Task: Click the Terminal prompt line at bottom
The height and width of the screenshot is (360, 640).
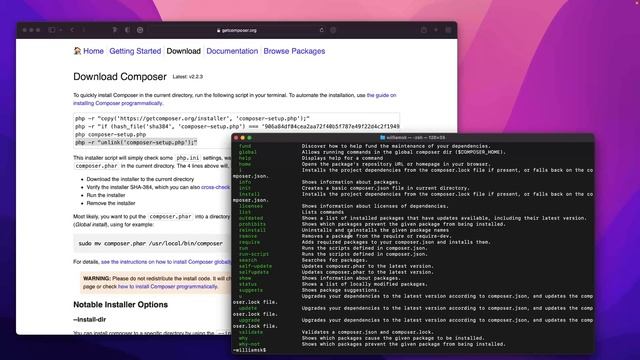Action: tap(249, 350)
